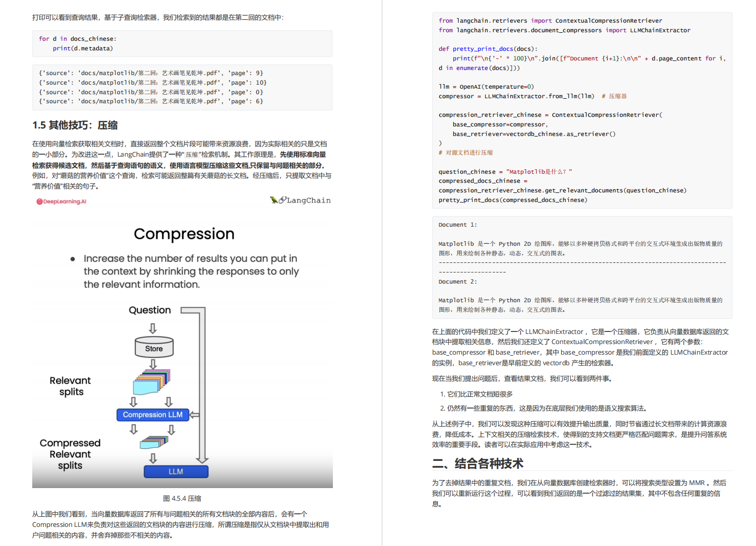Click the Store cylinder in the diagram

click(x=154, y=347)
